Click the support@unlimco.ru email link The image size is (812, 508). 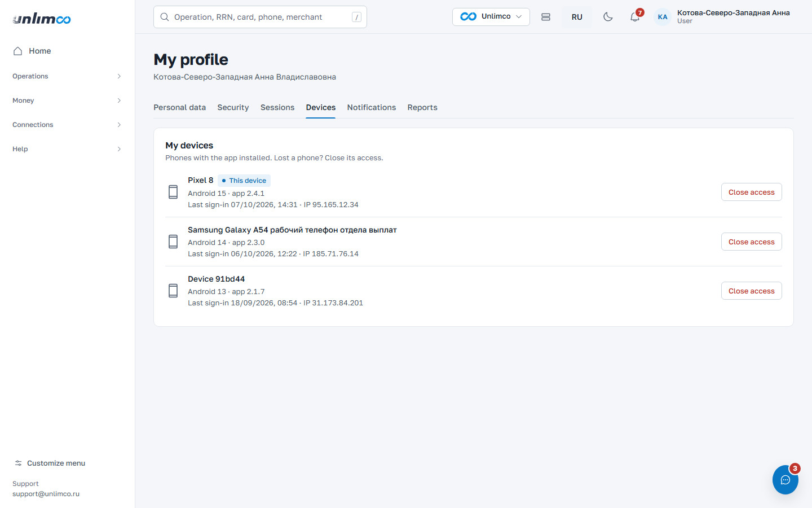46,494
